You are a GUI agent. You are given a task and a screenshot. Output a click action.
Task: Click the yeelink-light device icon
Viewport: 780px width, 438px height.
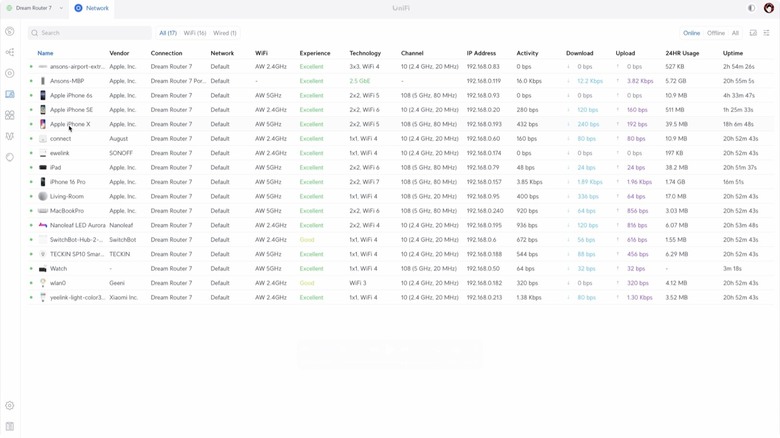(43, 297)
